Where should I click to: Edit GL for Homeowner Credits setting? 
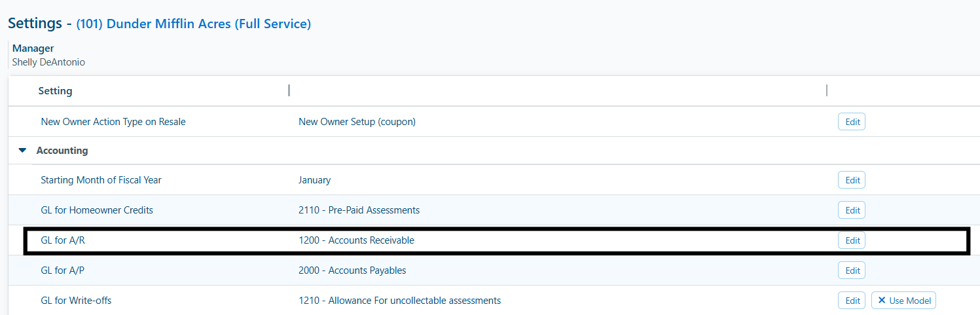(x=852, y=210)
